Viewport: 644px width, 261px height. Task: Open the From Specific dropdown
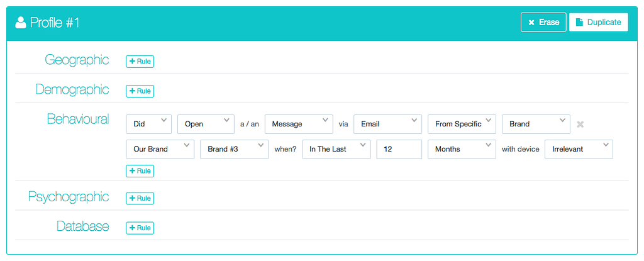[x=462, y=124]
